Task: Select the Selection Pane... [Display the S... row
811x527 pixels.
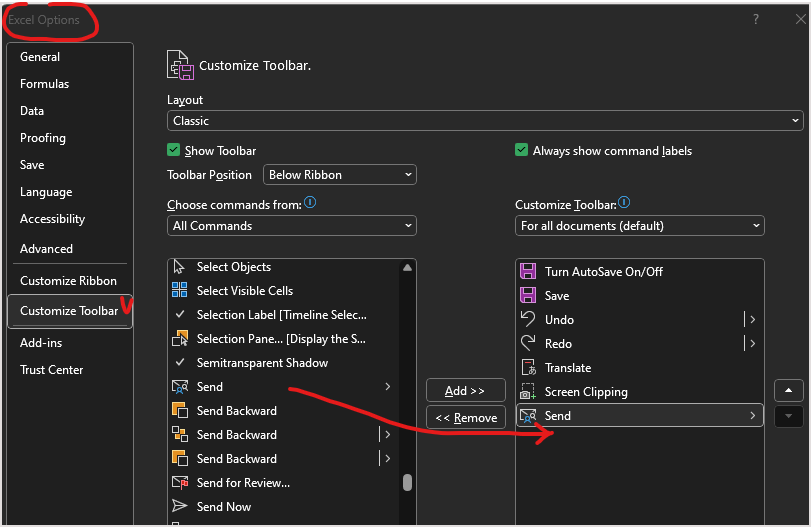Action: (x=284, y=339)
